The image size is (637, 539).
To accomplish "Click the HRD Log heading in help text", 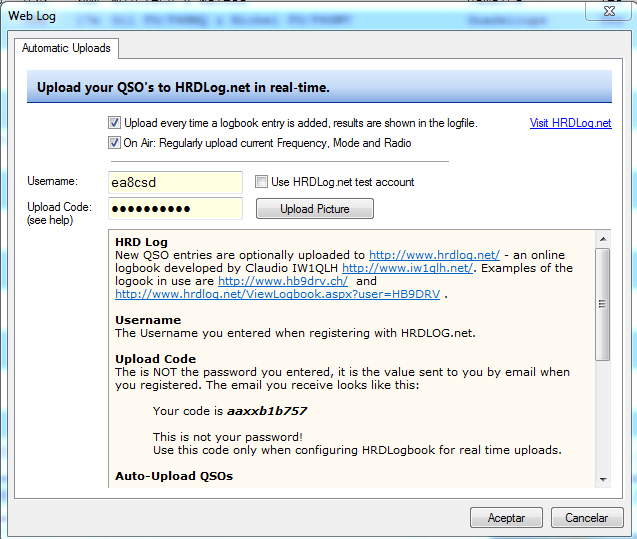I will 141,242.
